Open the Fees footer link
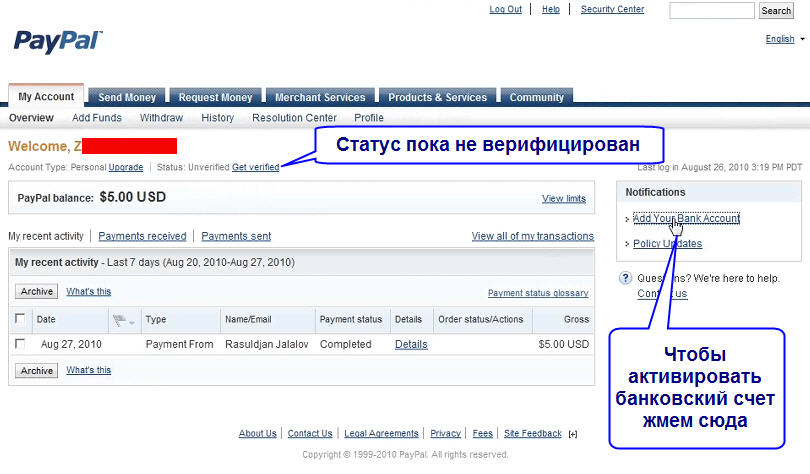810x474 pixels. pyautogui.click(x=482, y=433)
